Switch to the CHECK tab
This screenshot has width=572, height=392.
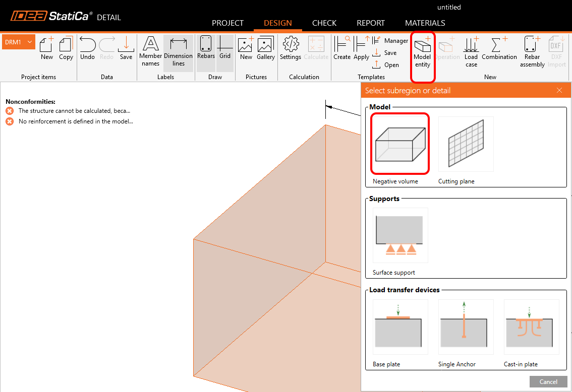coord(324,23)
